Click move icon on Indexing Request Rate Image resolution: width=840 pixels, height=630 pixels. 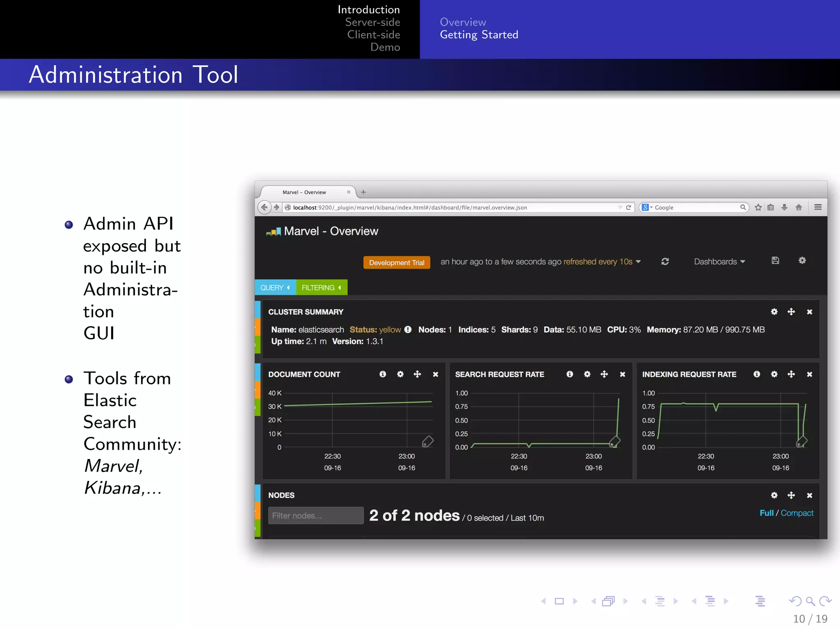click(791, 374)
